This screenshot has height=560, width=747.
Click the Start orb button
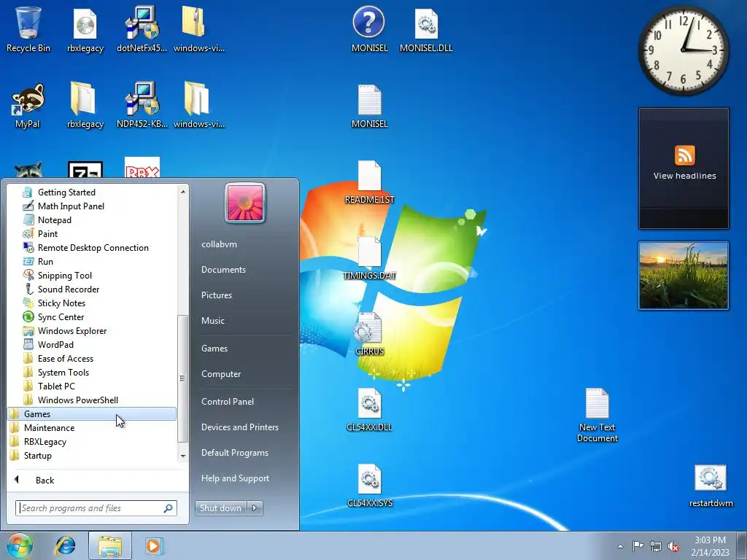coord(20,545)
